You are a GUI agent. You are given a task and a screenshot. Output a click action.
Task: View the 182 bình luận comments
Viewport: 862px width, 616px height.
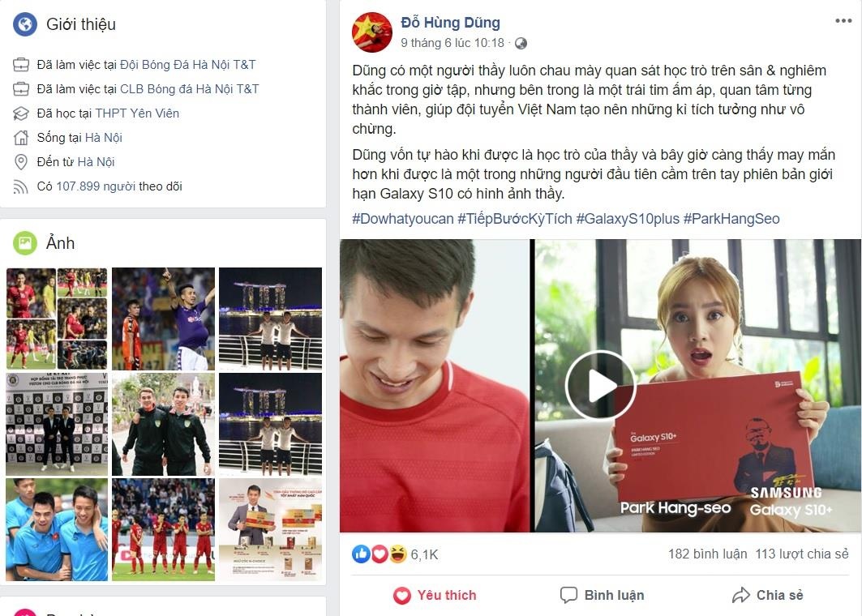[x=707, y=554]
